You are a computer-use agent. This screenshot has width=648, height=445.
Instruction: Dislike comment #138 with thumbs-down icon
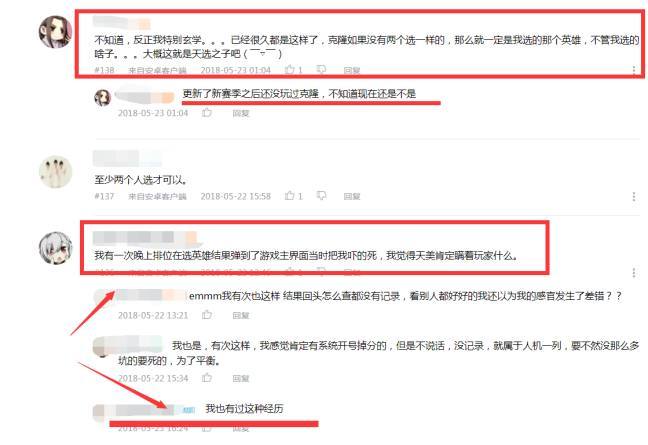point(321,69)
